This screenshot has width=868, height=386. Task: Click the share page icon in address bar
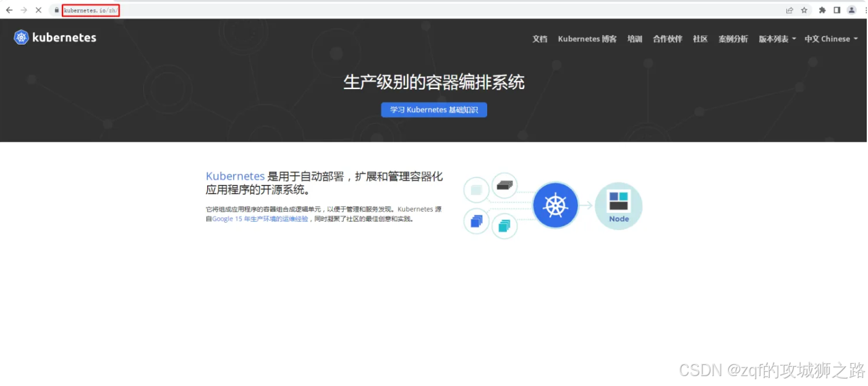pos(789,10)
